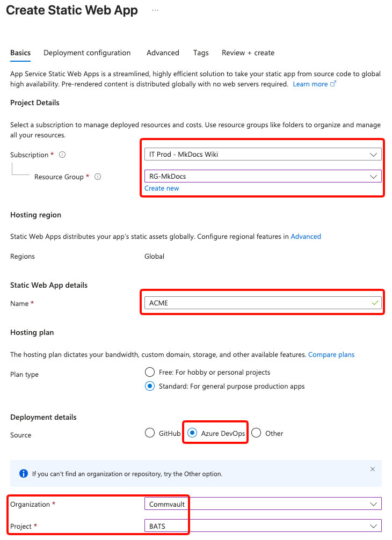Click the Name input field

[258, 303]
